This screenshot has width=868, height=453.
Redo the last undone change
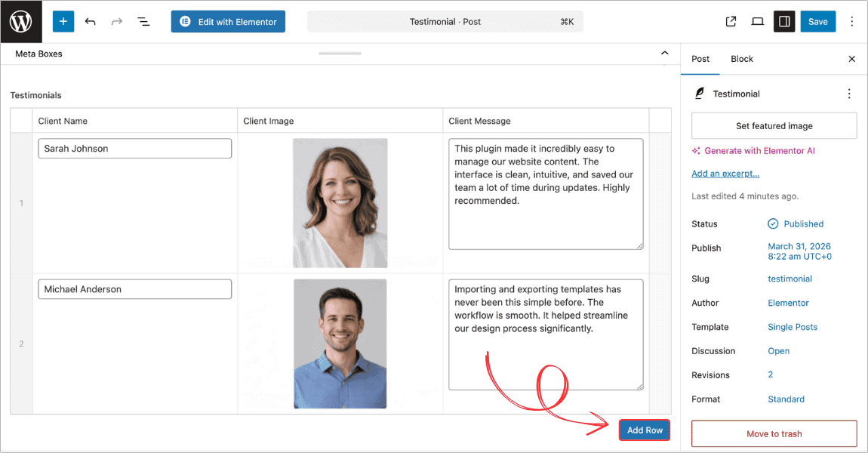(x=117, y=22)
